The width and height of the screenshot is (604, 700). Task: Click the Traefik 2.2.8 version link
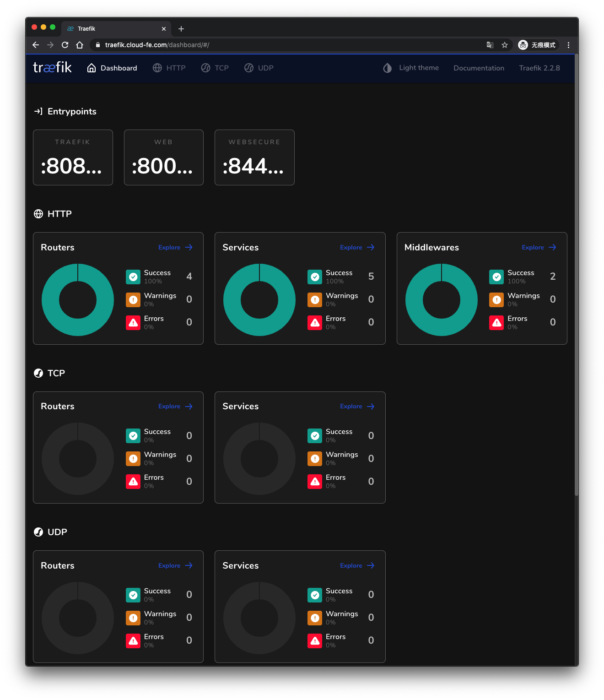point(539,68)
